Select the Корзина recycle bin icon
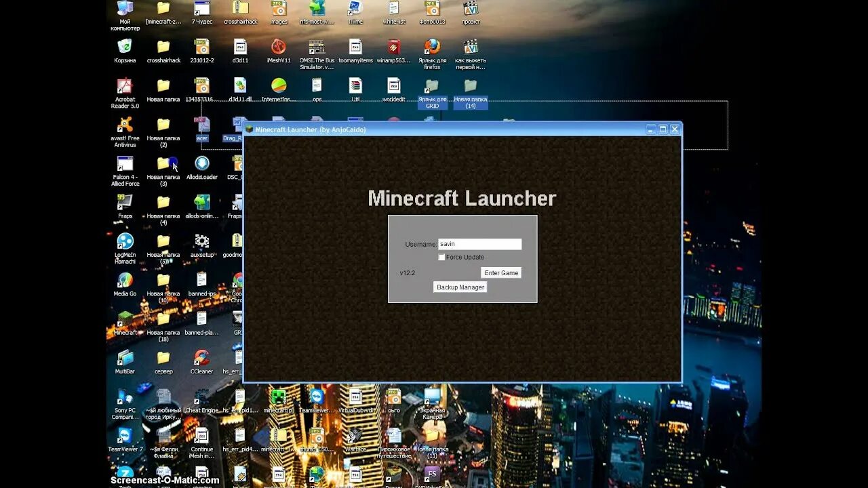Viewport: 868px width, 488px height. click(x=125, y=47)
